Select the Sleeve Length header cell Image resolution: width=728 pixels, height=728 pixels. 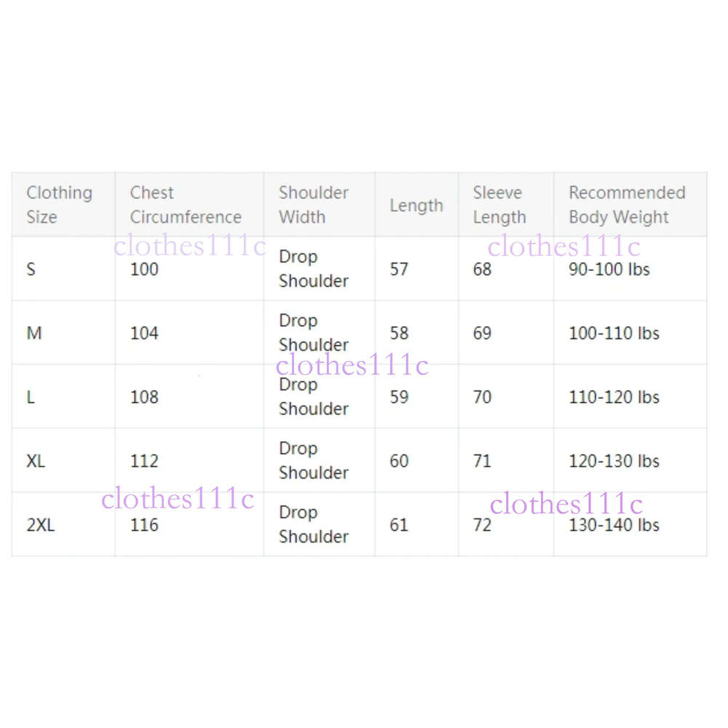pyautogui.click(x=499, y=205)
